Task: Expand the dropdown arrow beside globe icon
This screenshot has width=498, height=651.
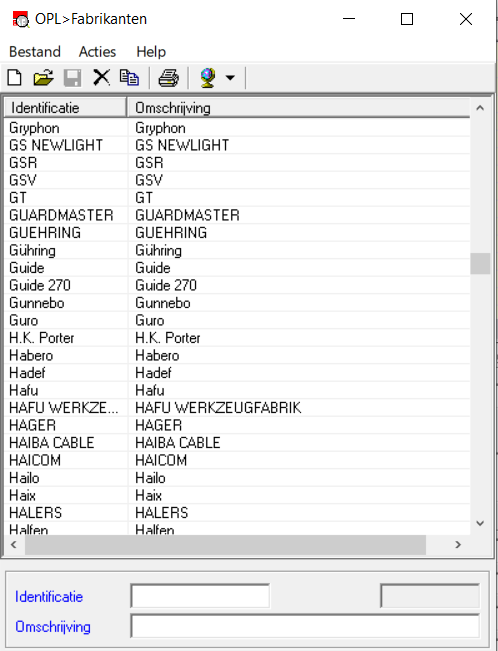Action: [x=230, y=78]
